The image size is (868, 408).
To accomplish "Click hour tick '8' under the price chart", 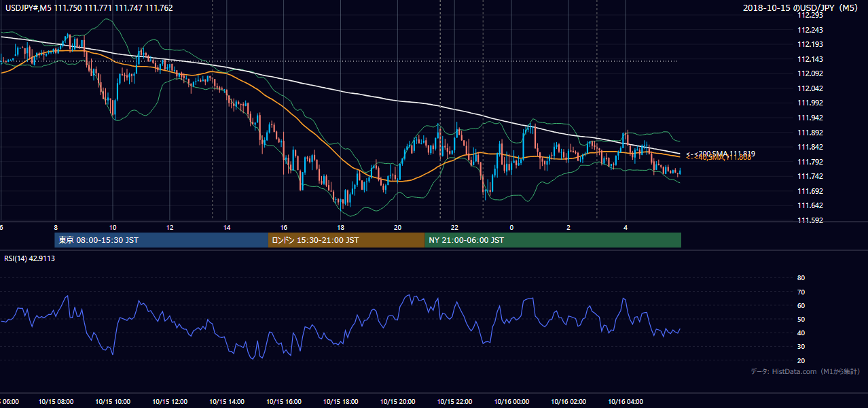I will tap(56, 228).
